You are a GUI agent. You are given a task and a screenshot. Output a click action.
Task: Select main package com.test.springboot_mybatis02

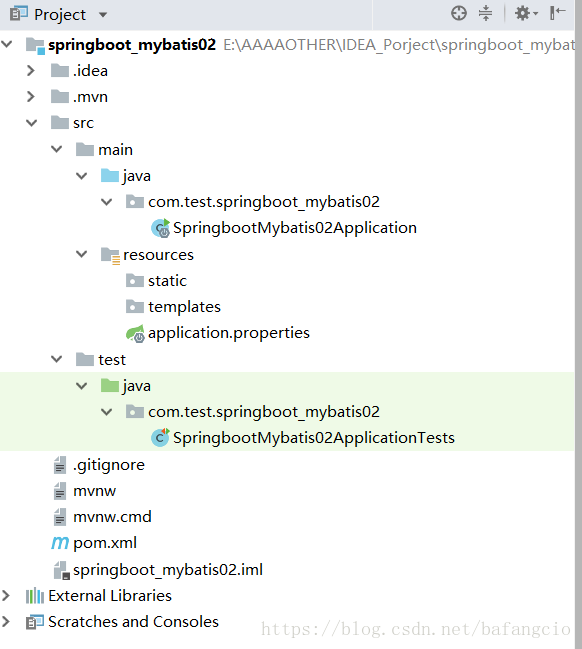click(264, 202)
